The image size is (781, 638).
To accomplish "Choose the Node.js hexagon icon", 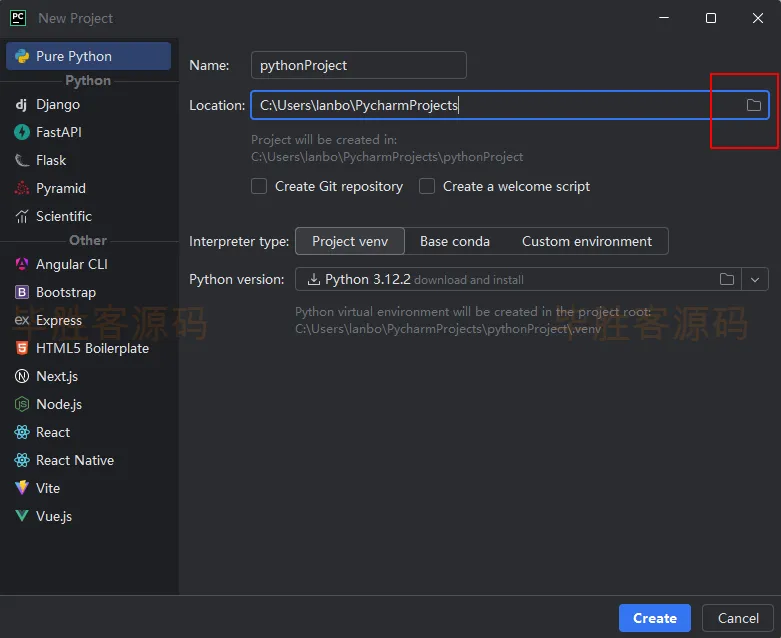I will (21, 404).
